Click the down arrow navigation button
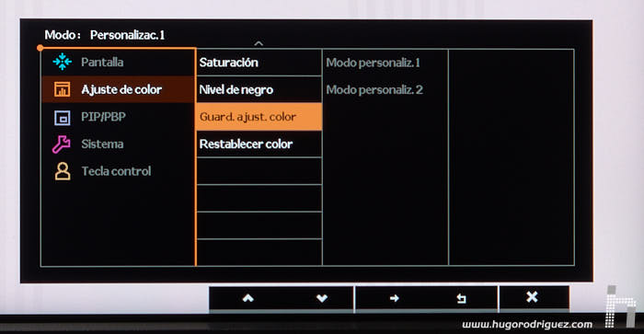644x334 pixels. tap(322, 298)
